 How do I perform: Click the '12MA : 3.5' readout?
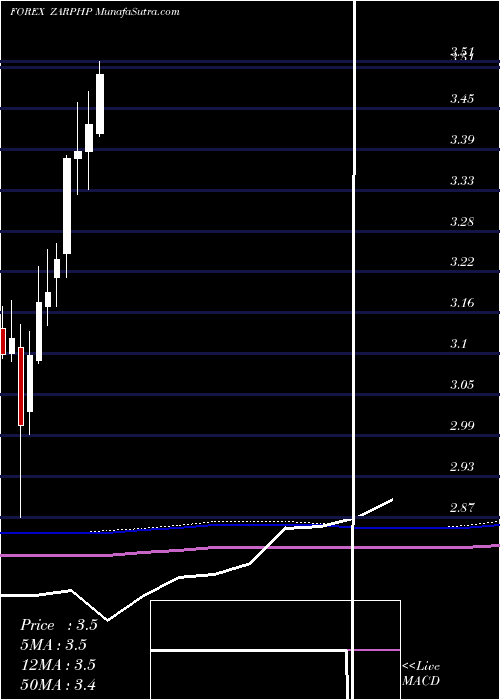click(x=58, y=665)
